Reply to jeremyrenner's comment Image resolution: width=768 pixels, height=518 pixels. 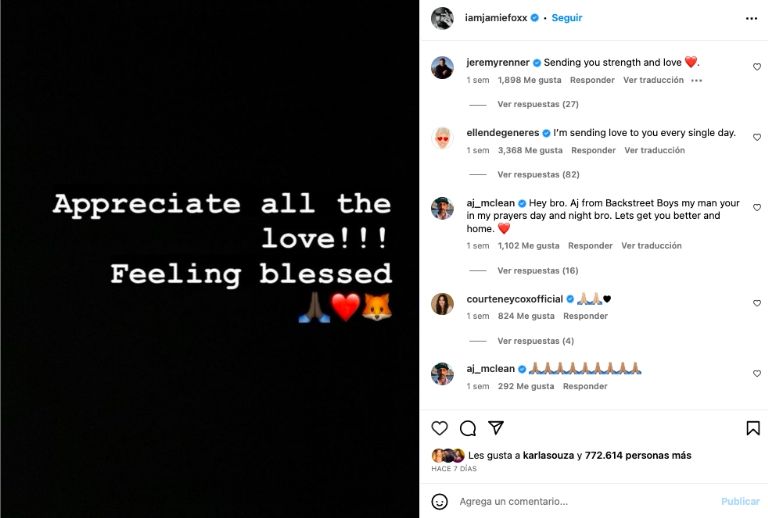(x=592, y=80)
